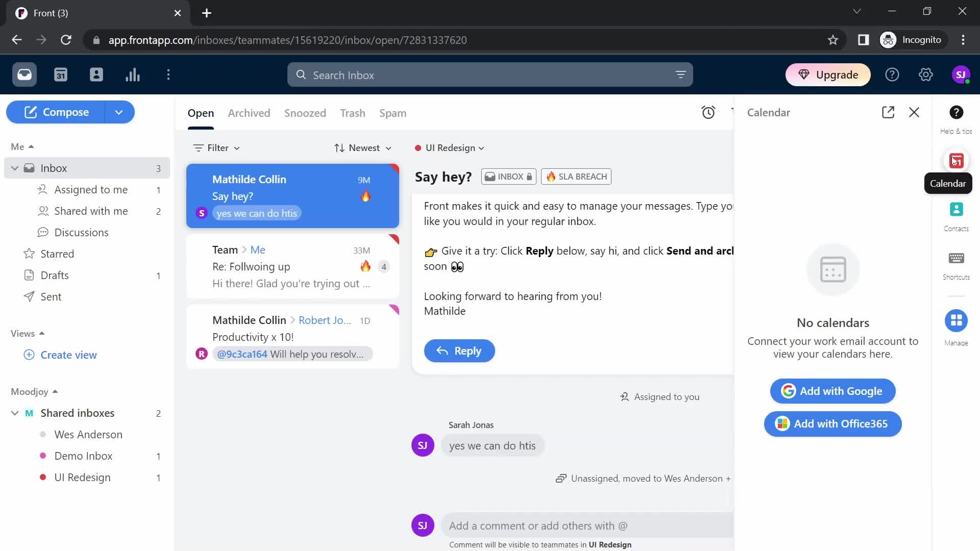Open the Calendar app icon in top bar
The height and width of the screenshot is (551, 980).
click(x=61, y=75)
